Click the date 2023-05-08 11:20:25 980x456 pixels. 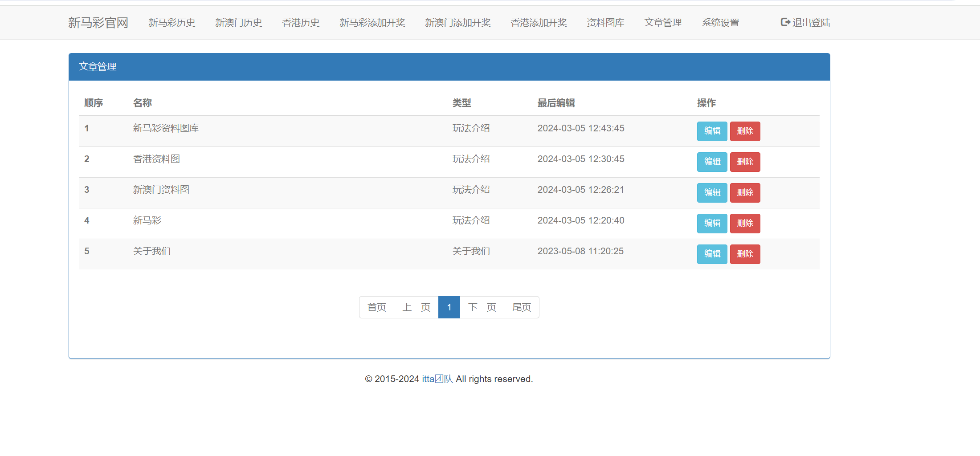[x=580, y=251]
